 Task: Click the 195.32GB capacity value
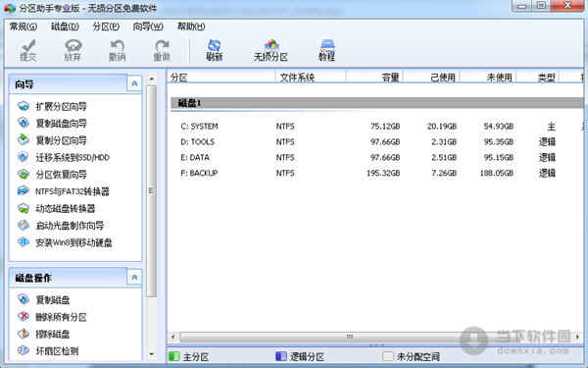[x=383, y=173]
